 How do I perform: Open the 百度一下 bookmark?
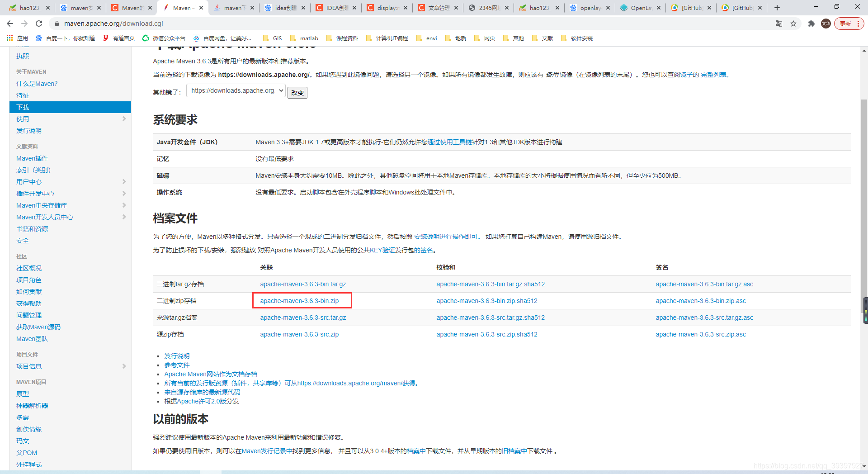(x=66, y=38)
